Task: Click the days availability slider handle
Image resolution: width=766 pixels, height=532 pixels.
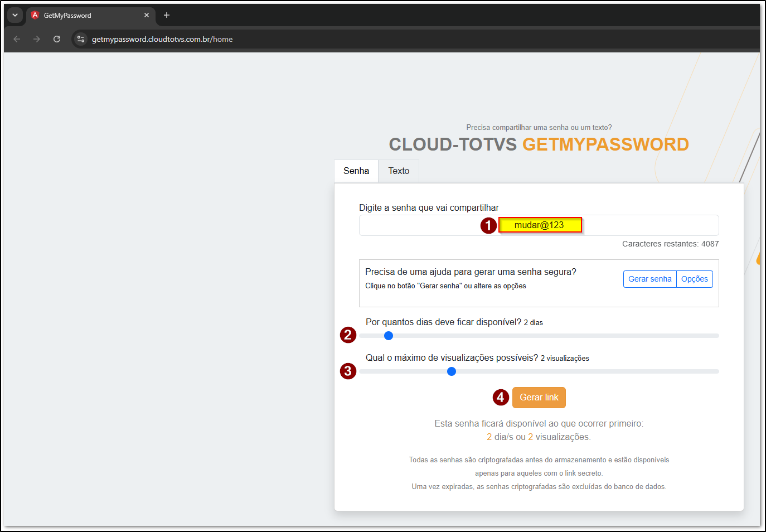Action: point(389,336)
